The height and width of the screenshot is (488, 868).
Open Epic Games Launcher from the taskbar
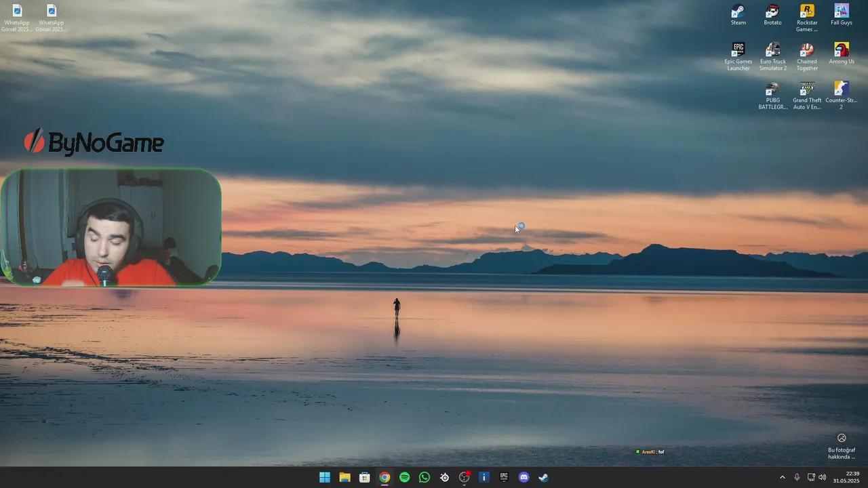pyautogui.click(x=504, y=477)
